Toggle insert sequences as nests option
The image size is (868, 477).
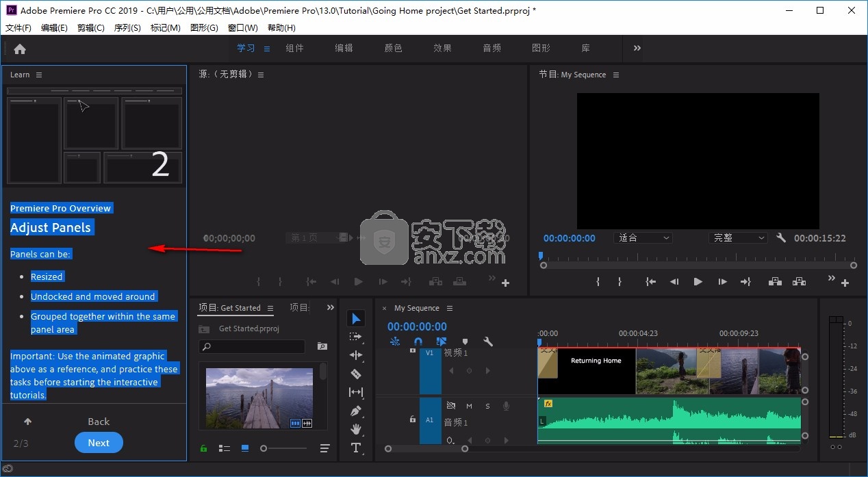[x=395, y=341]
